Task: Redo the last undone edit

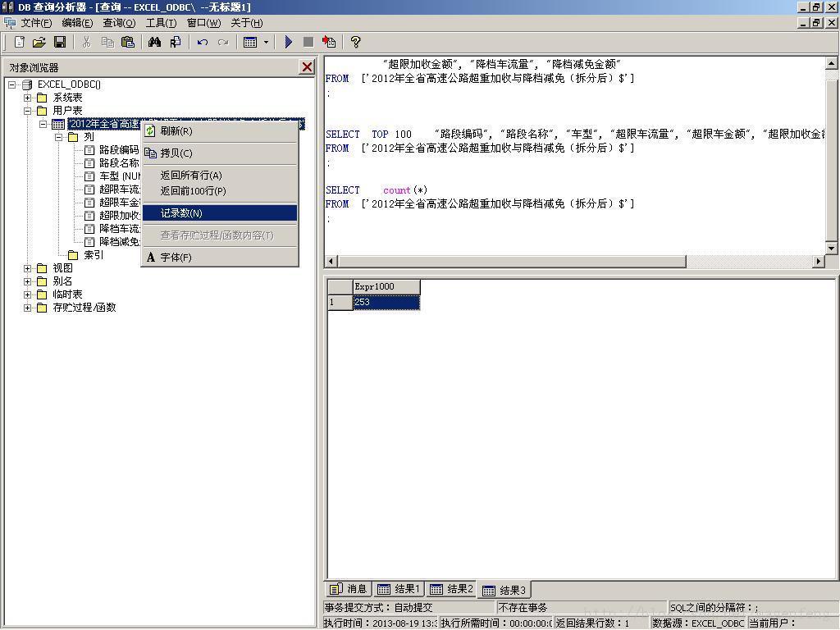Action: tap(223, 42)
